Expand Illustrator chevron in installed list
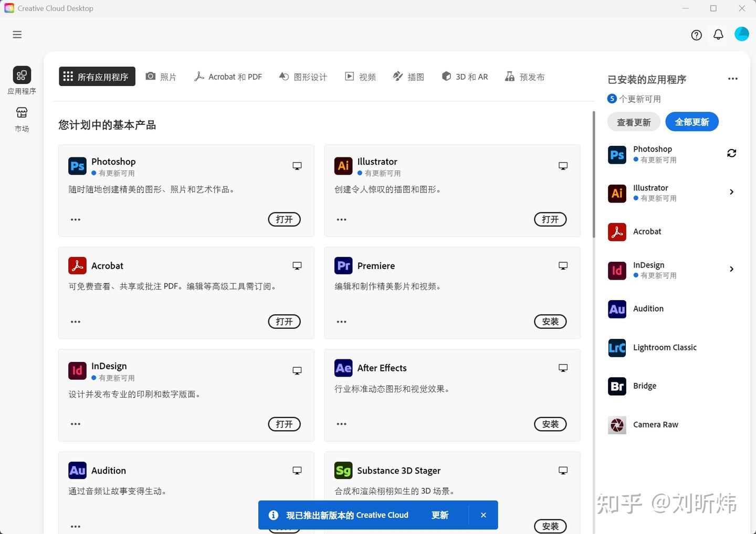The image size is (756, 534). pos(732,192)
